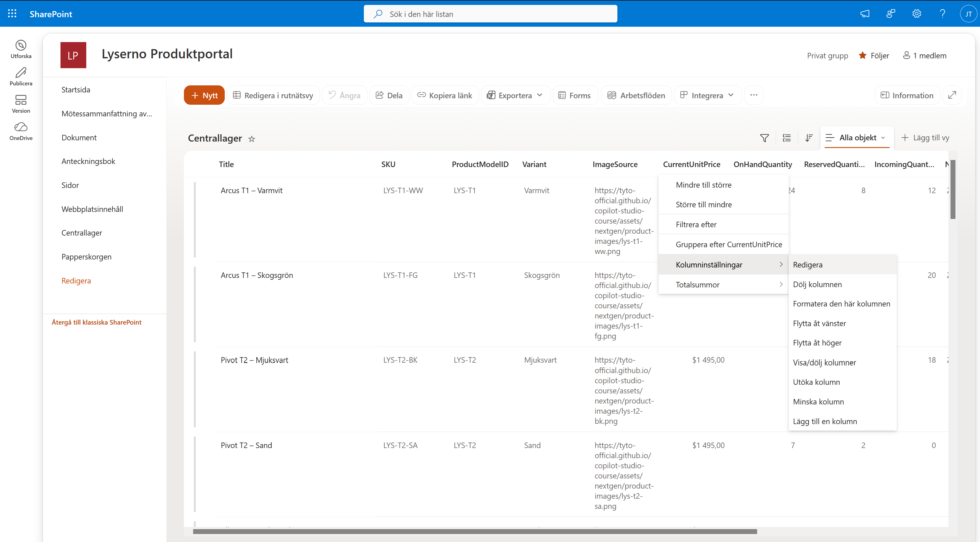The height and width of the screenshot is (542, 980).
Task: Open the JT account avatar
Action: click(968, 14)
